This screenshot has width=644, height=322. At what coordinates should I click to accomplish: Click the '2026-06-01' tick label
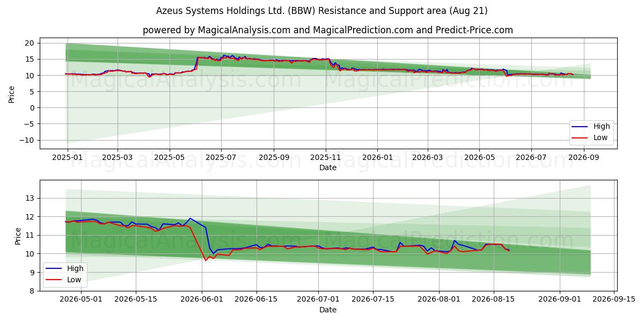coord(202,299)
